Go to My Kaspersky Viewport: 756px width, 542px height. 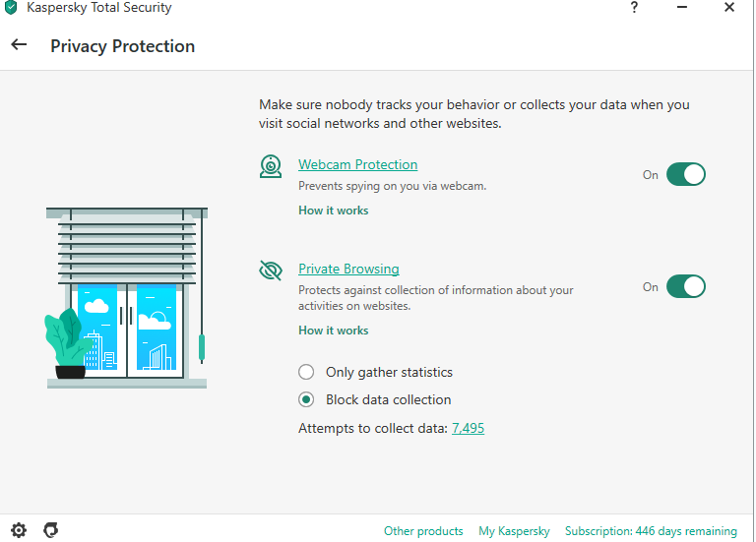pos(514,531)
